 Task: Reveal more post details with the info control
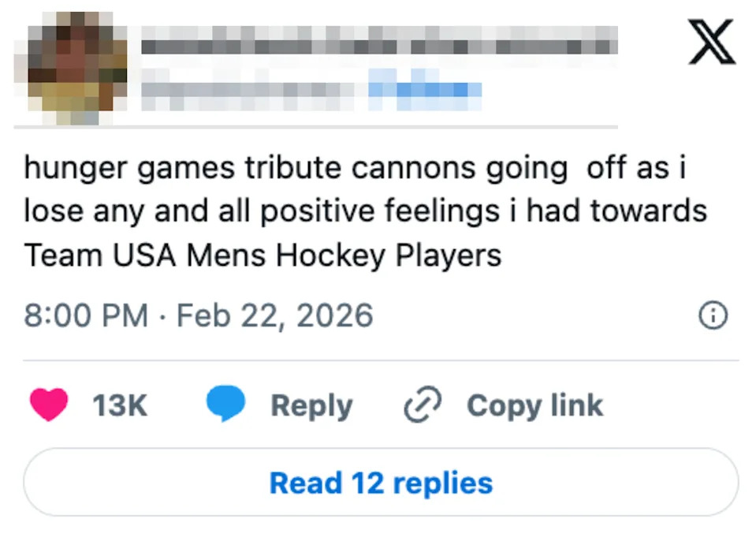pos(712,315)
